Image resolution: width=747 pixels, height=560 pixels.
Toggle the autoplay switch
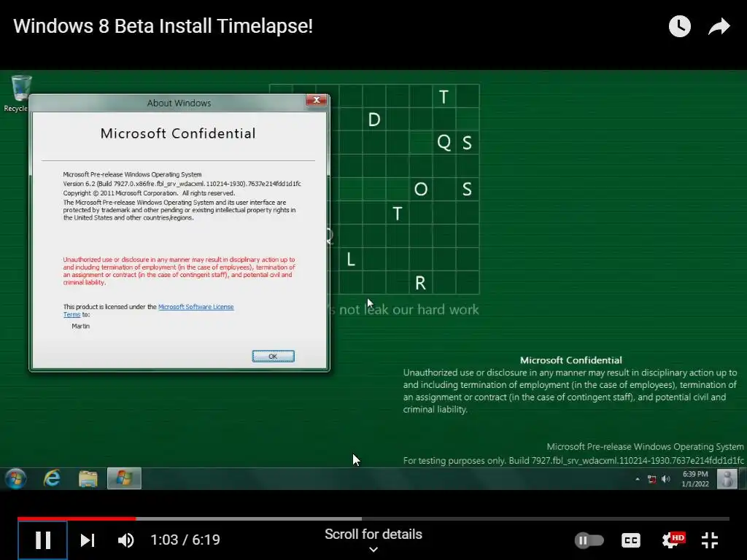coord(589,540)
